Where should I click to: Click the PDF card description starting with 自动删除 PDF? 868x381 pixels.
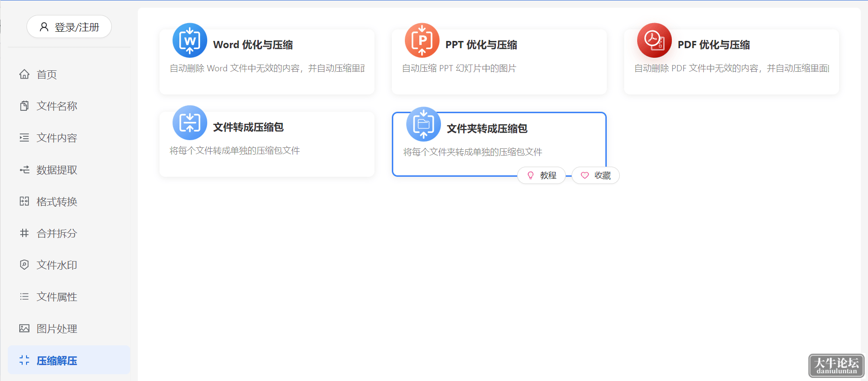732,68
